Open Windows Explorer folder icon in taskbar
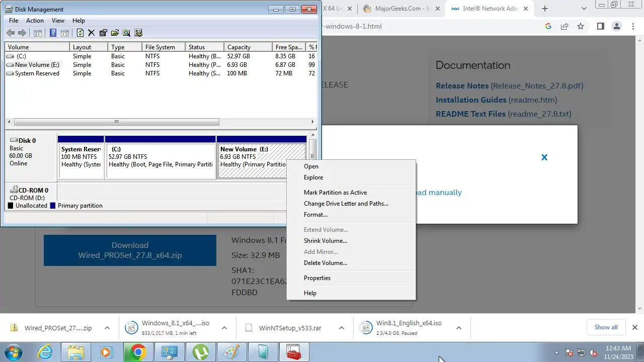Image resolution: width=644 pixels, height=362 pixels. point(76,352)
